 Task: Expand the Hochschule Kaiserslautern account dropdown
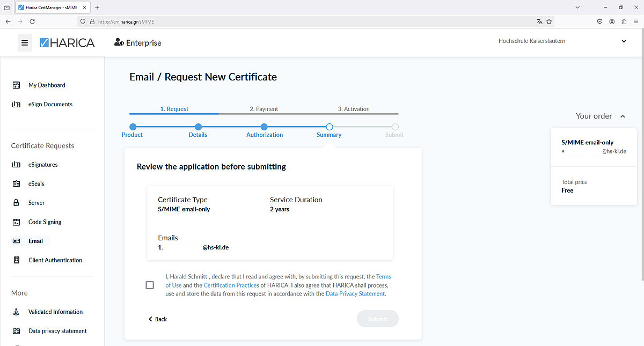click(624, 41)
